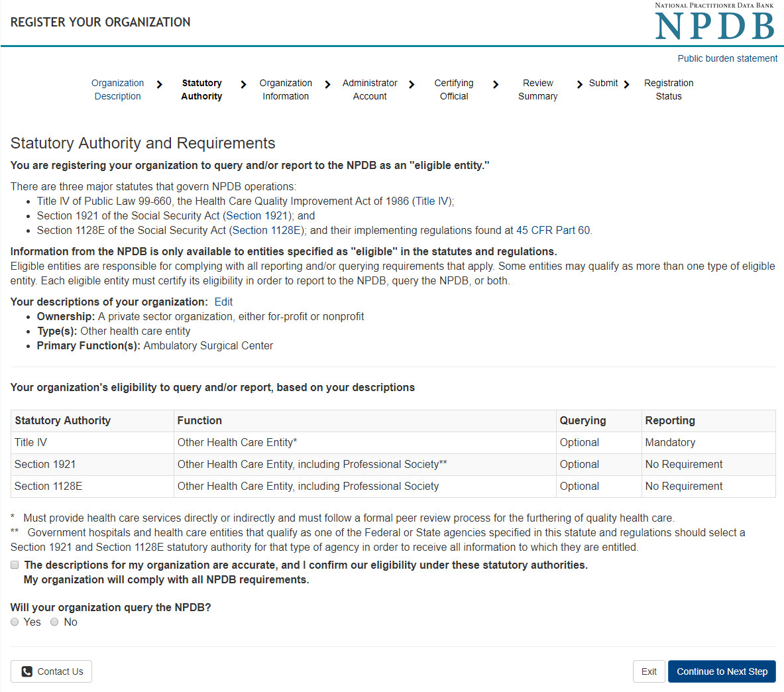The image size is (784, 692).
Task: Click the Statutory Authority and Requirements heading
Action: pyautogui.click(x=143, y=143)
